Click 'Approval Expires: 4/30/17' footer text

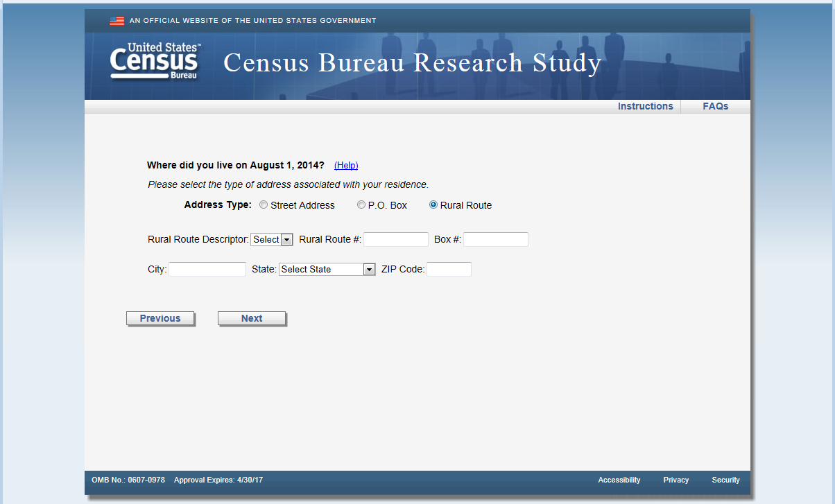click(218, 480)
